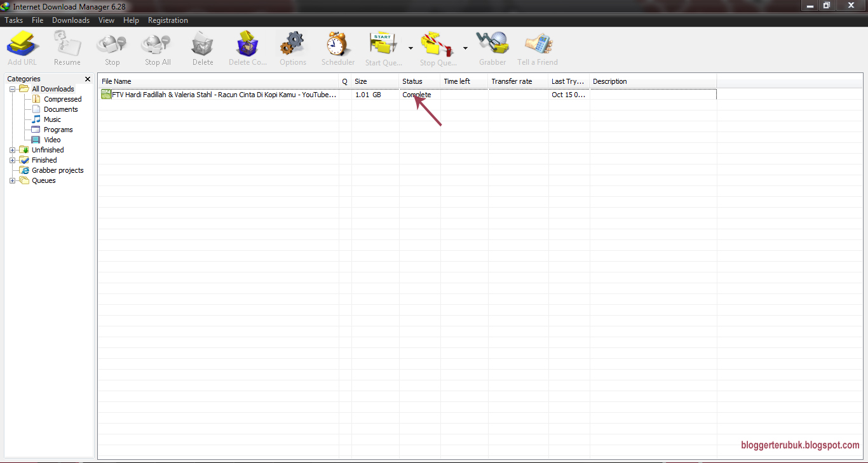Click the Complete status cell
The image size is (868, 463).
417,95
